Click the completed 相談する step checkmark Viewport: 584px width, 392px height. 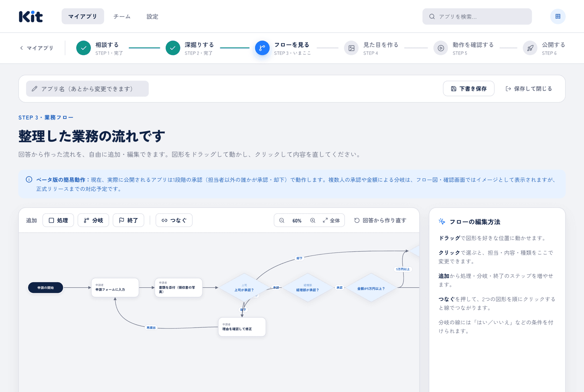pos(84,48)
